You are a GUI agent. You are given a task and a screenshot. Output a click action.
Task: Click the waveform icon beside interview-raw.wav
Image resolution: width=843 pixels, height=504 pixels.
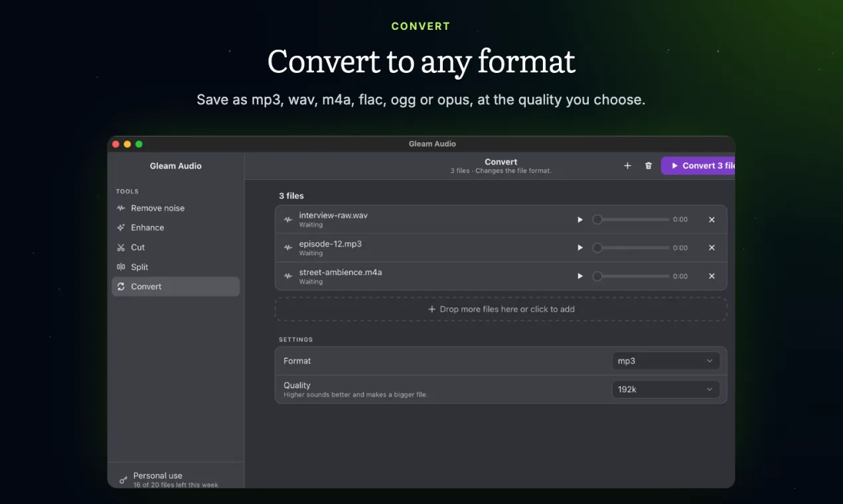coord(288,220)
